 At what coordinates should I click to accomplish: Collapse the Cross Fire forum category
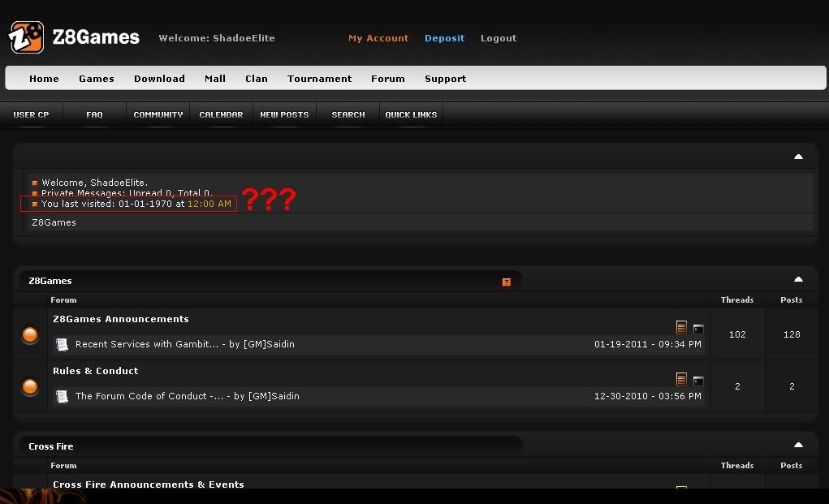point(798,445)
